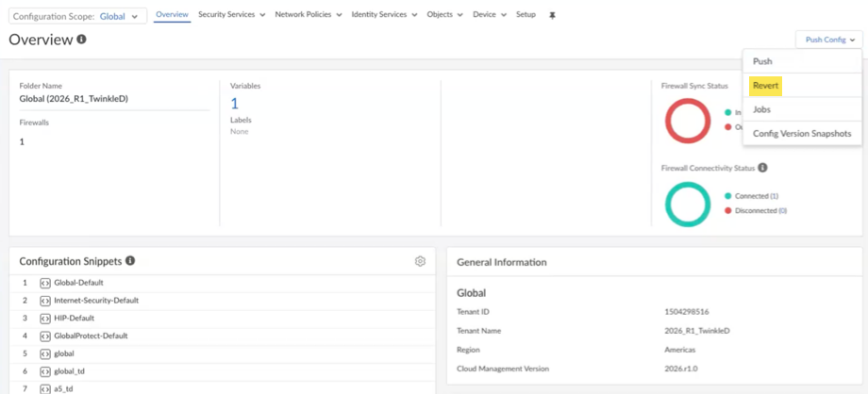Click the global_td snippet icon
This screenshot has height=394, width=868.
44,371
